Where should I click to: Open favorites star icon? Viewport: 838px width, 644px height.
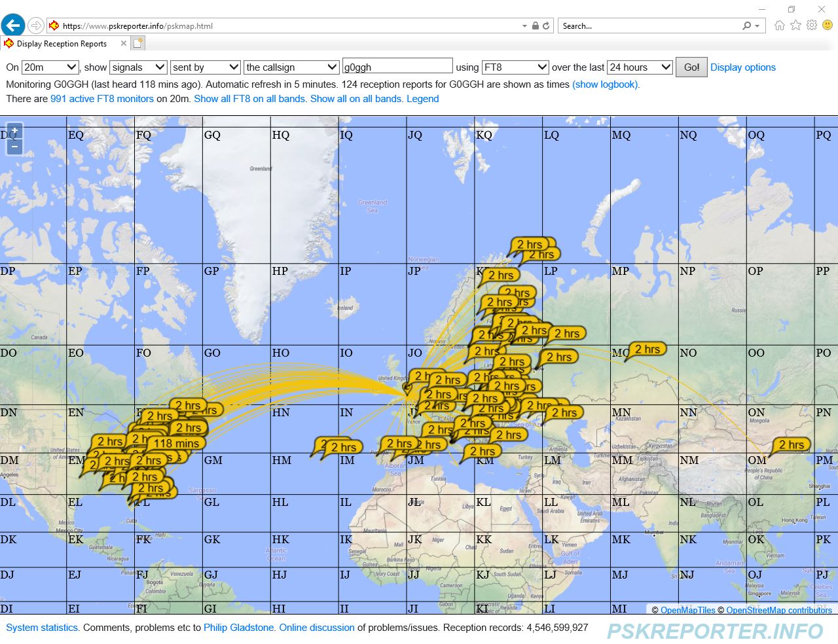click(x=795, y=26)
